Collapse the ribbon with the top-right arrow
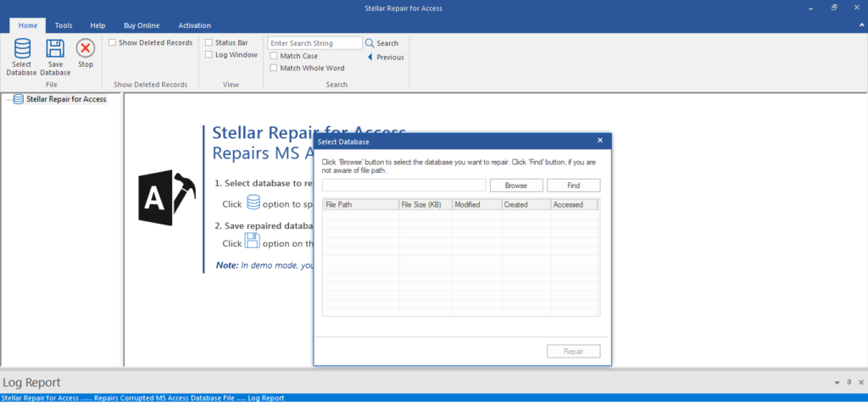The height and width of the screenshot is (410, 868). [861, 25]
